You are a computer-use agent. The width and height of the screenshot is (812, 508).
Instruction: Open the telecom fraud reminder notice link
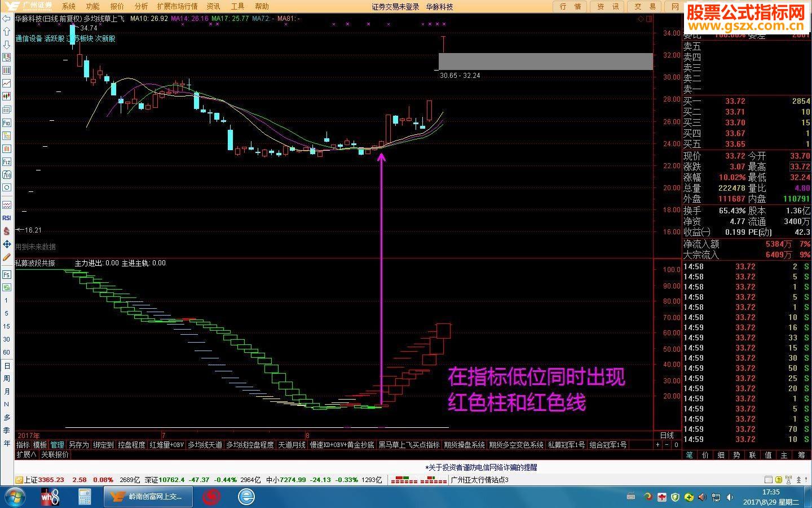[x=482, y=467]
